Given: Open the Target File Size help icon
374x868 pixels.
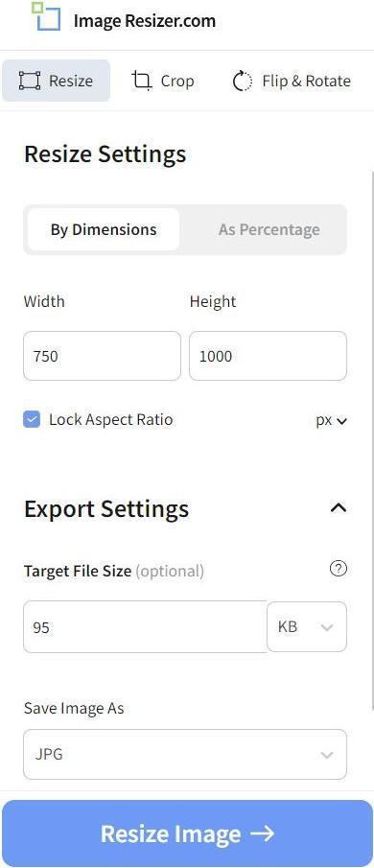Looking at the screenshot, I should pos(338,569).
